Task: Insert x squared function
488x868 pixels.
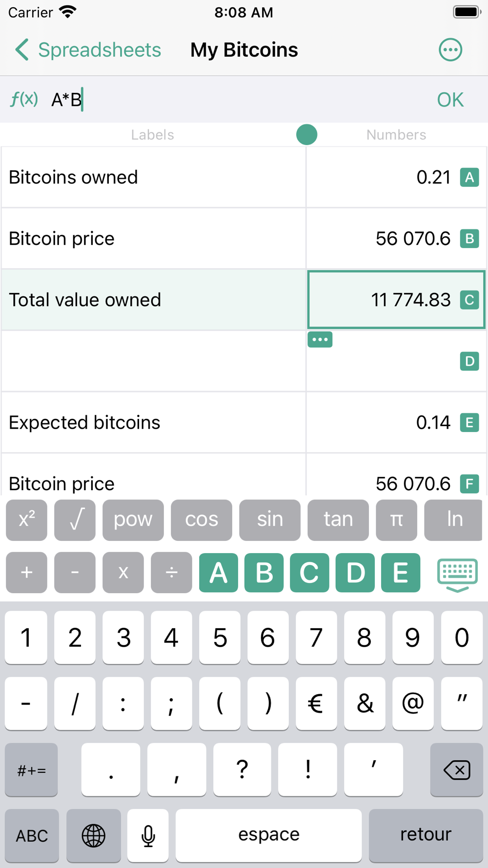Action: 26,520
